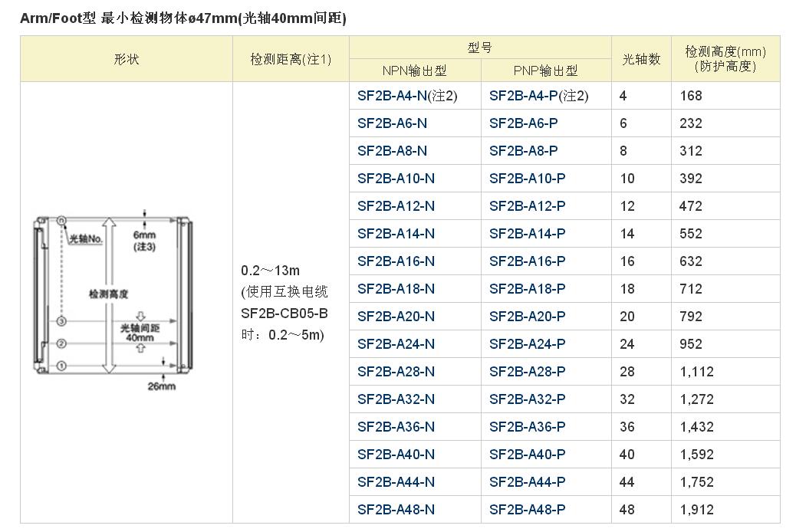Image resolution: width=796 pixels, height=532 pixels.
Task: Click the SF2B-A12-P model link
Action: pyautogui.click(x=528, y=206)
